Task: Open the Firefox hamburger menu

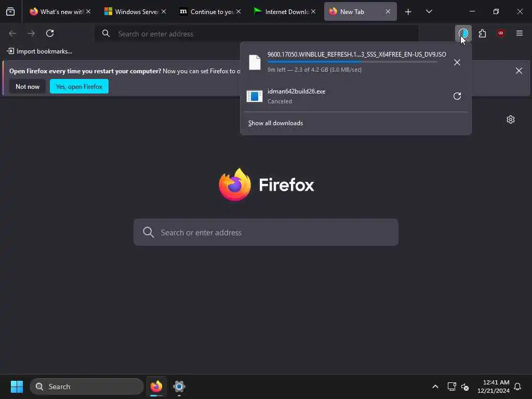Action: point(520,33)
